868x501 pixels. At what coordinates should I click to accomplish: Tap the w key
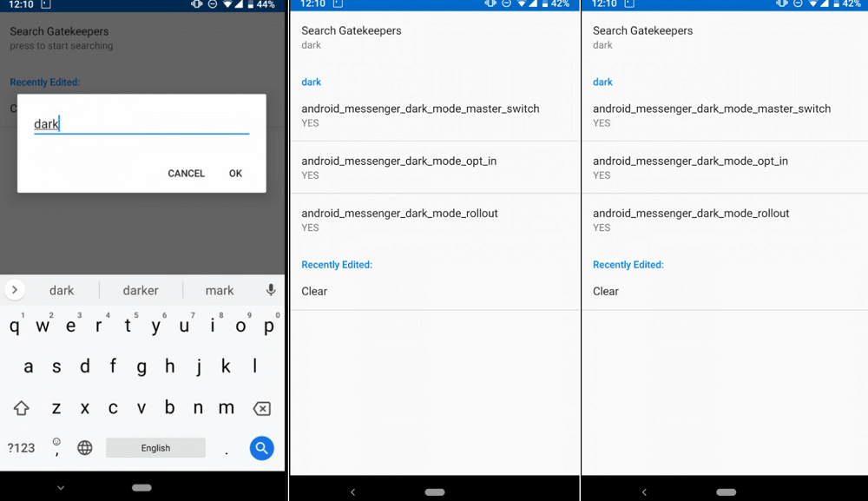pos(42,326)
